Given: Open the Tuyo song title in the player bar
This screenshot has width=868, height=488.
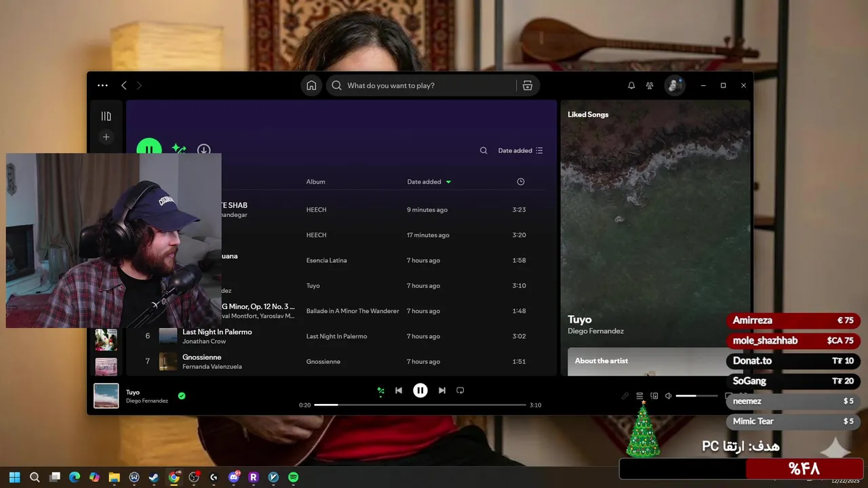Looking at the screenshot, I should (x=133, y=392).
